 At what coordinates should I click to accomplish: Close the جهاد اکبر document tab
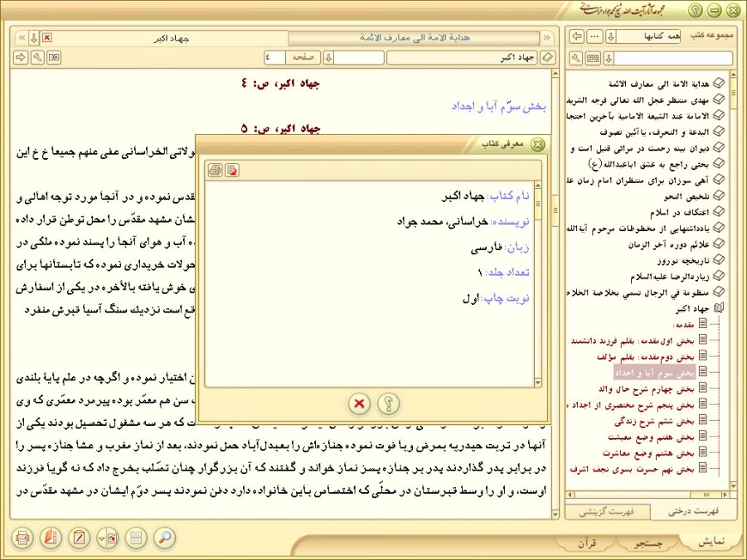[x=46, y=37]
